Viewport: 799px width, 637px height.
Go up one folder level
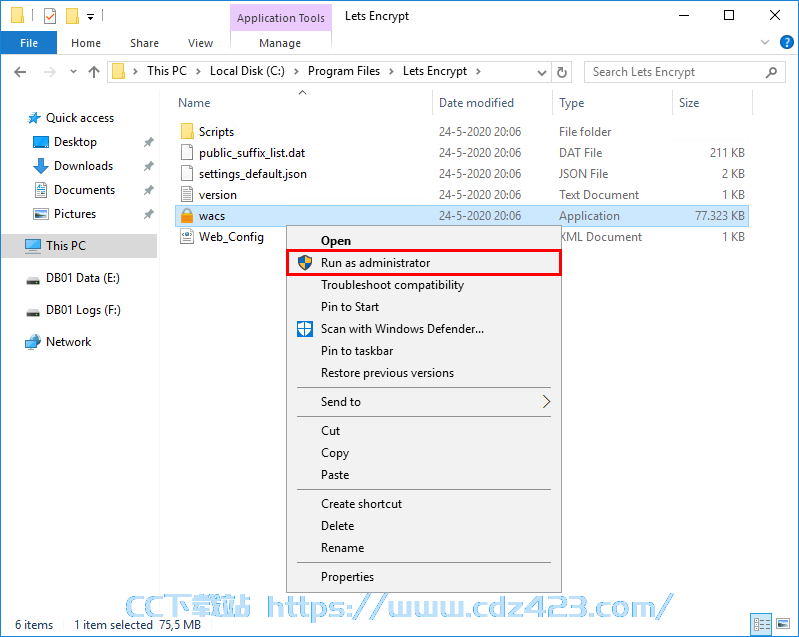94,72
